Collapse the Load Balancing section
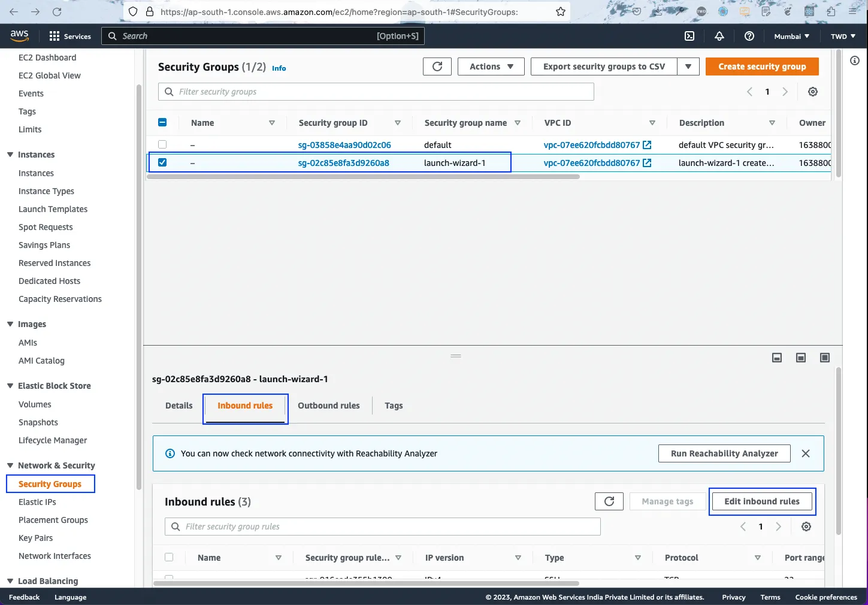The height and width of the screenshot is (605, 868). pos(10,581)
